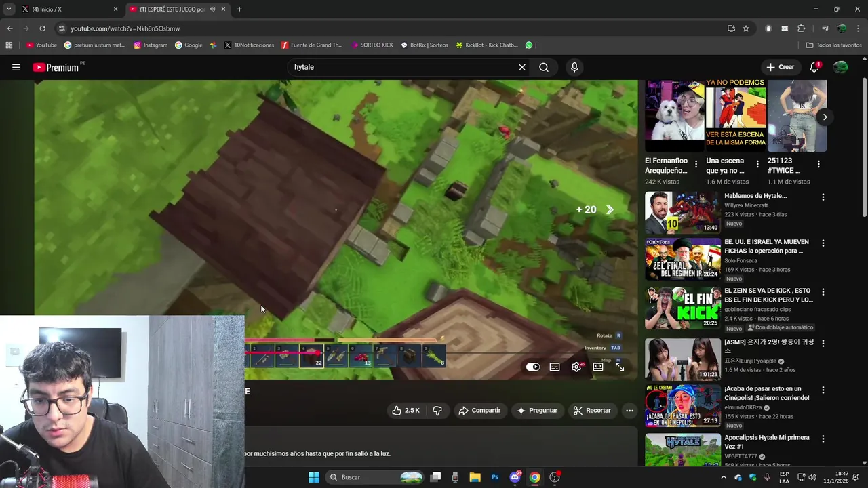Open Willyrex Minecraft channel name
868x488 pixels.
(x=746, y=205)
